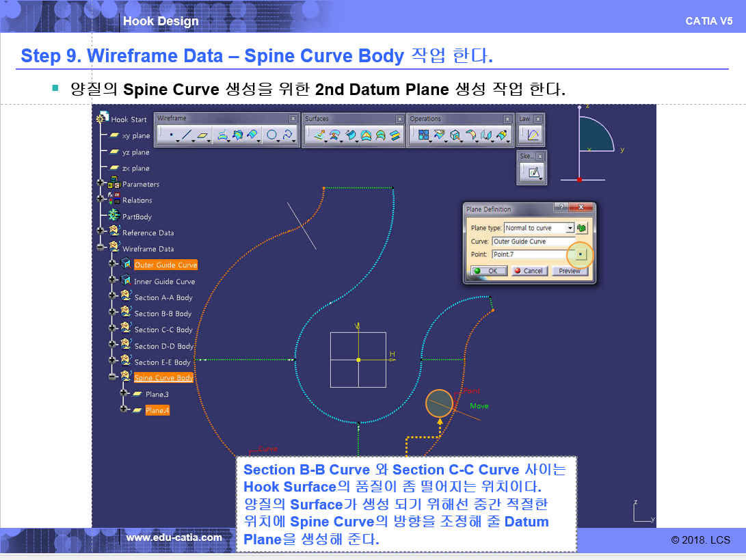This screenshot has height=560, width=746.
Task: Select the Point tool in Wireframe toolbar
Action: click(170, 135)
